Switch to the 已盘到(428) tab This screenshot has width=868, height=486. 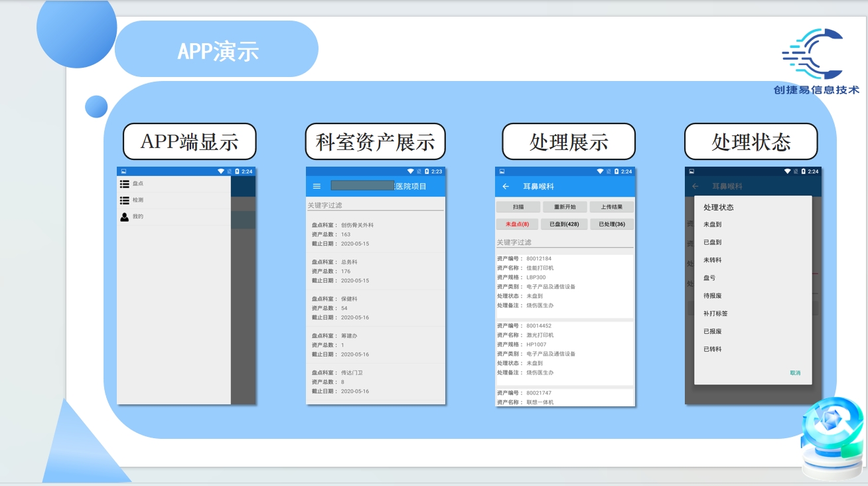click(x=564, y=224)
